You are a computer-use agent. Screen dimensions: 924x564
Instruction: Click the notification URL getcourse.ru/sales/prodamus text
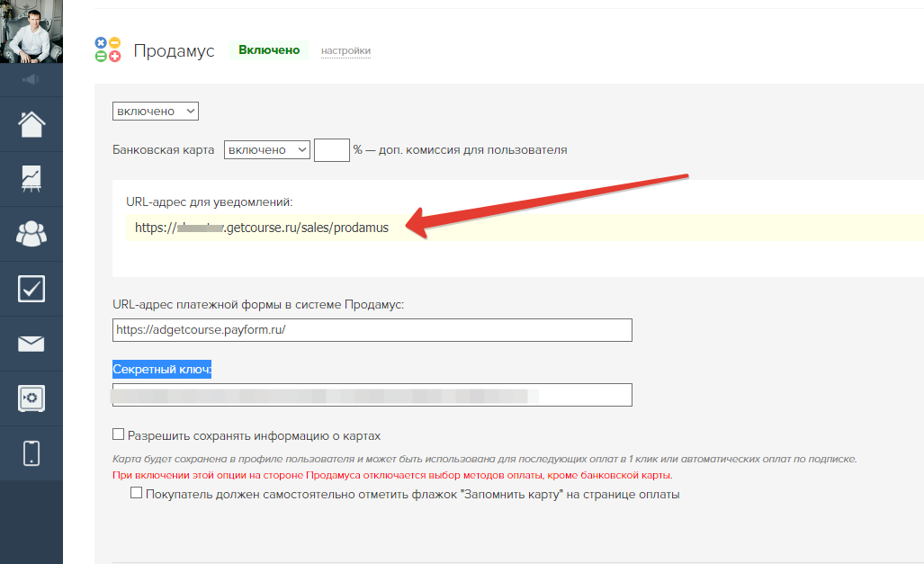point(262,228)
